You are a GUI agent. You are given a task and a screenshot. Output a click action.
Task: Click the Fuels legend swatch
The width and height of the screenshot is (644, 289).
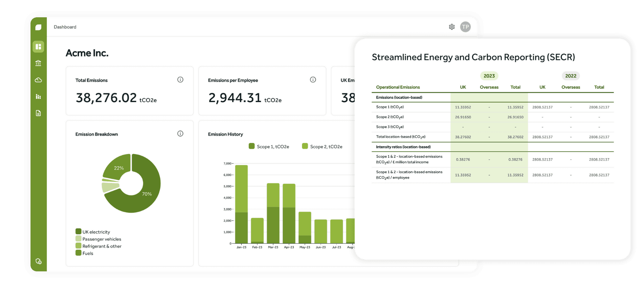click(x=78, y=253)
